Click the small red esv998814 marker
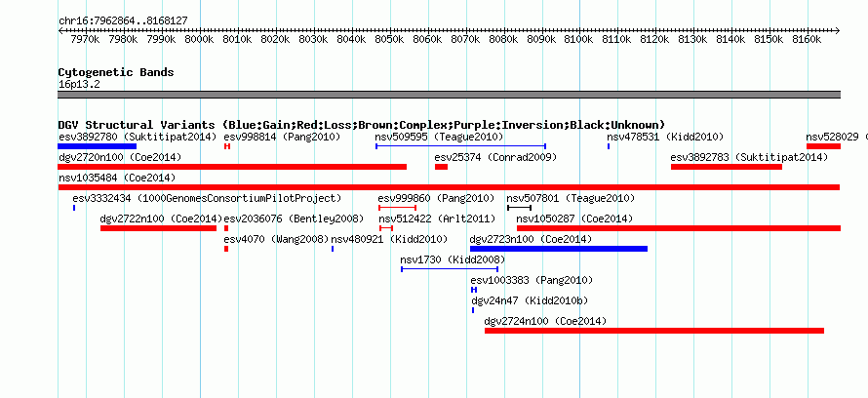The image size is (868, 398). 227,146
